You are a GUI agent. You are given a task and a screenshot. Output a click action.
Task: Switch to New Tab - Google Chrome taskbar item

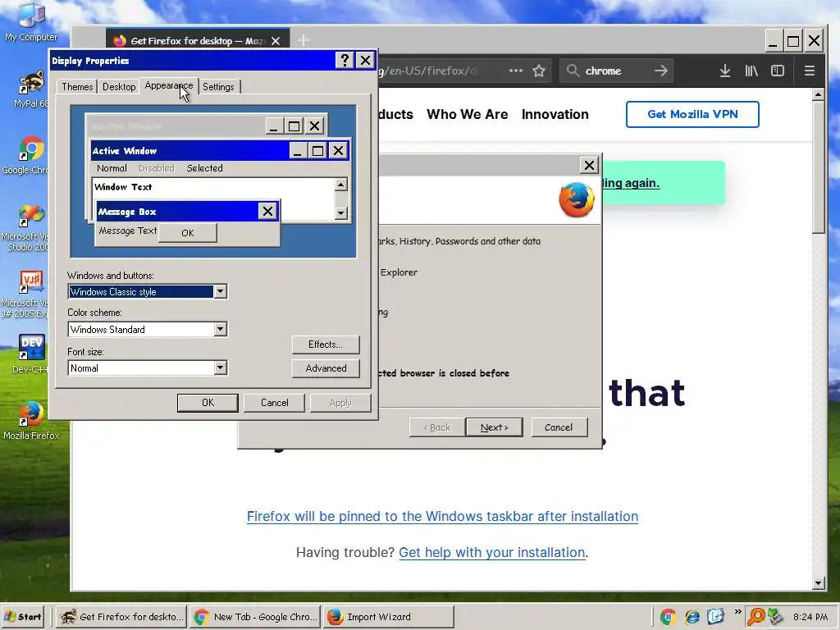(256, 617)
